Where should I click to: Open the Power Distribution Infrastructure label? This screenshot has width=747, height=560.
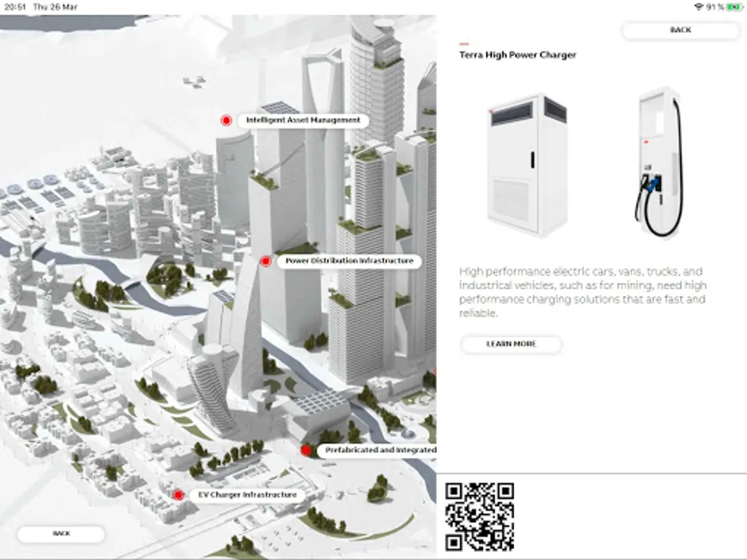(349, 261)
